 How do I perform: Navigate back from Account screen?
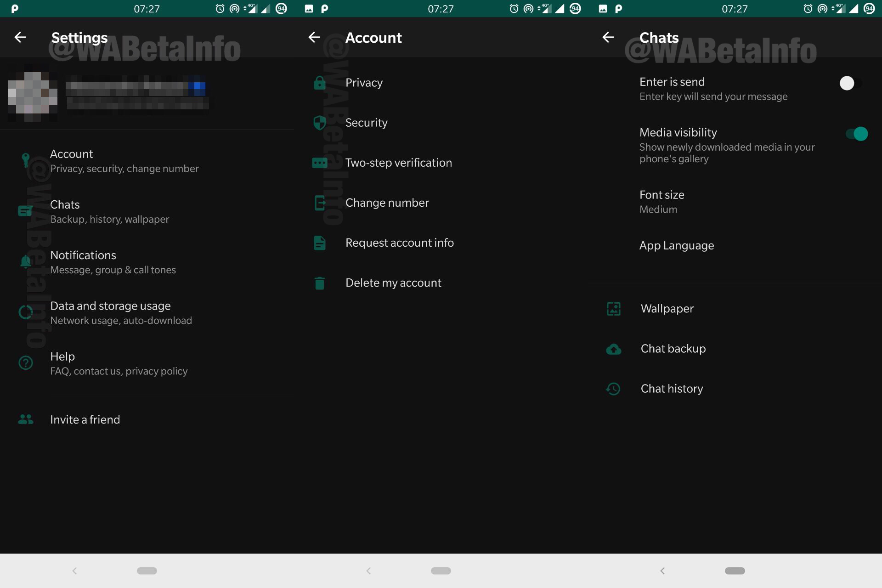click(314, 37)
